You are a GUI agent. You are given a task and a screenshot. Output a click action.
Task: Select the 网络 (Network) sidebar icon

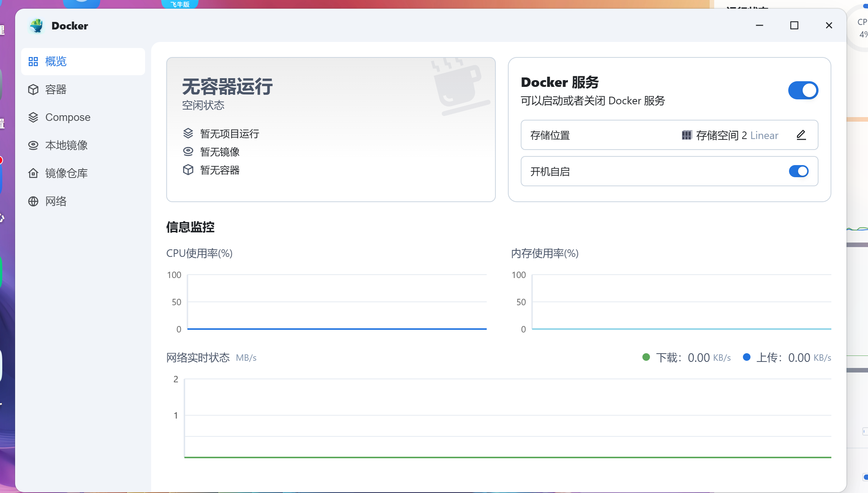(33, 201)
